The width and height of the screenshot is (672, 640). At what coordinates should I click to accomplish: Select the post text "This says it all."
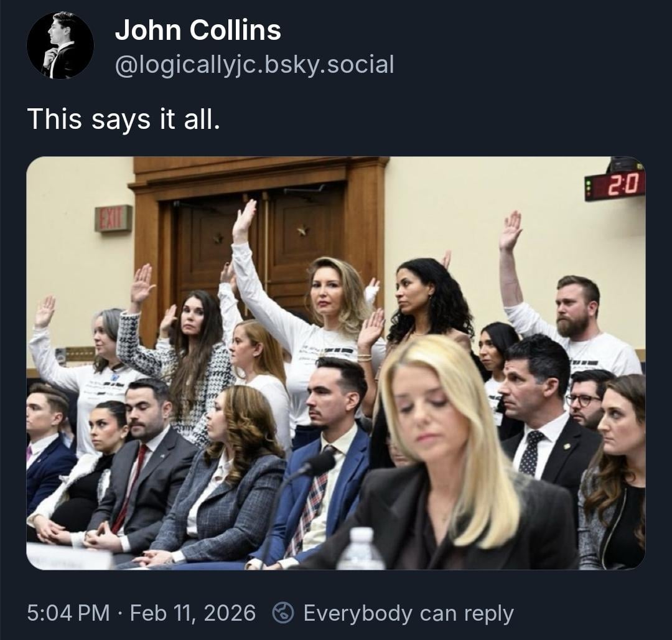(x=123, y=119)
